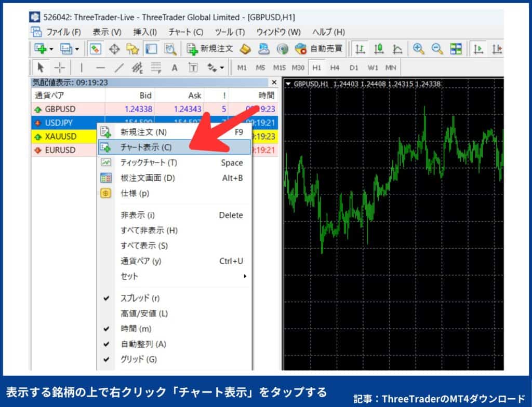Choose 板注文画面 (D) in context menu
Image resolution: width=532 pixels, height=407 pixels.
click(x=175, y=178)
